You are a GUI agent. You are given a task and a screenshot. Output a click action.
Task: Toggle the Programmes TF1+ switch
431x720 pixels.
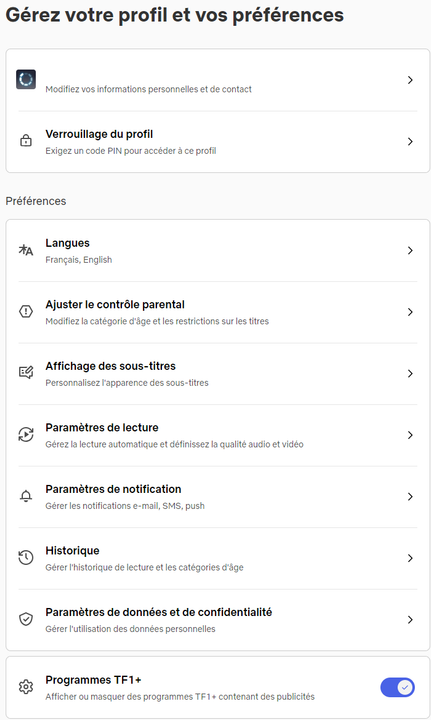pyautogui.click(x=397, y=687)
